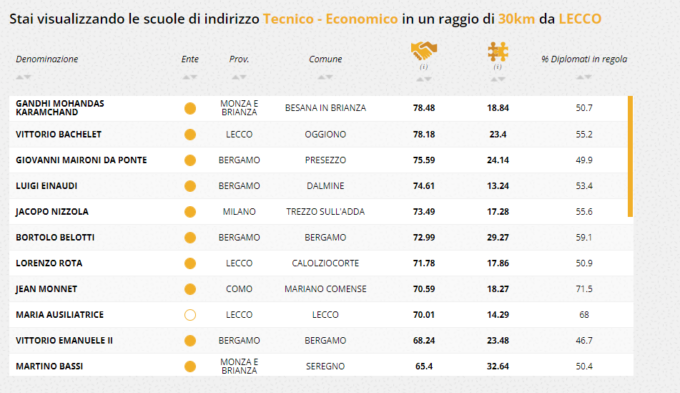The image size is (680, 393).
Task: Click the handshake icon column header
Action: coord(424,51)
